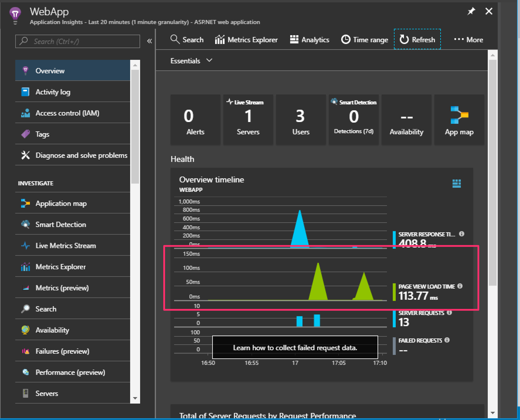Click the sidebar scrollbar down arrow
This screenshot has height=420, width=520.
(x=135, y=398)
